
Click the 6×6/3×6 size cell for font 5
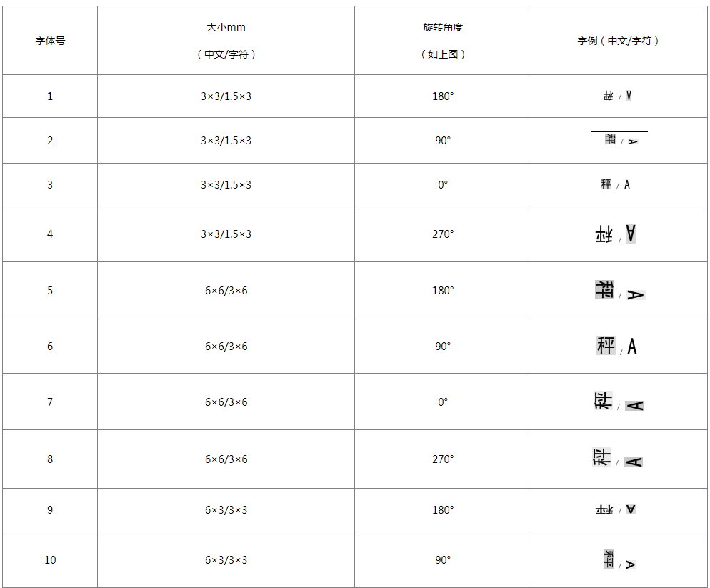click(x=226, y=290)
